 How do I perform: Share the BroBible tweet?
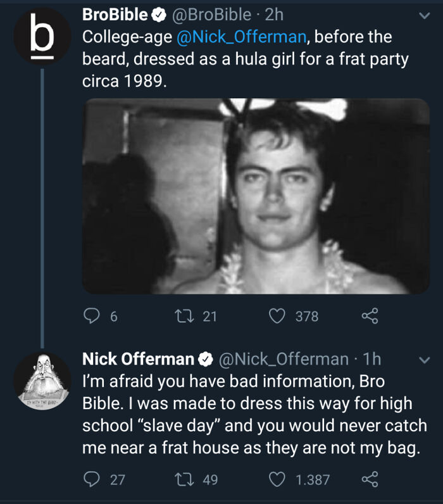[x=369, y=316]
